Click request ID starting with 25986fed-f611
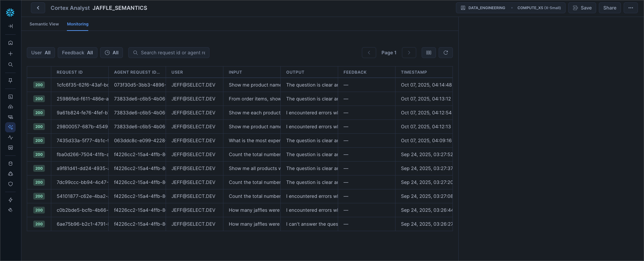The image size is (644, 261). pyautogui.click(x=82, y=99)
